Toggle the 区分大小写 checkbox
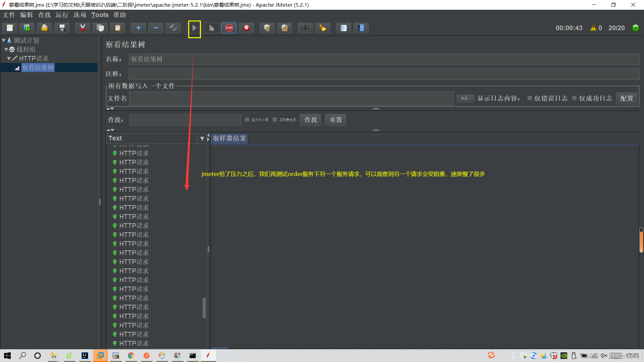644x362 pixels. point(247,120)
